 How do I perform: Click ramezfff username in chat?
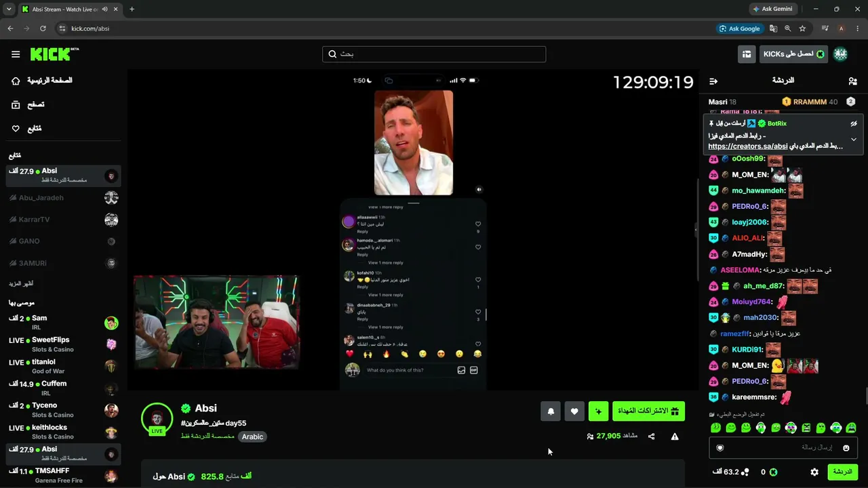click(734, 333)
